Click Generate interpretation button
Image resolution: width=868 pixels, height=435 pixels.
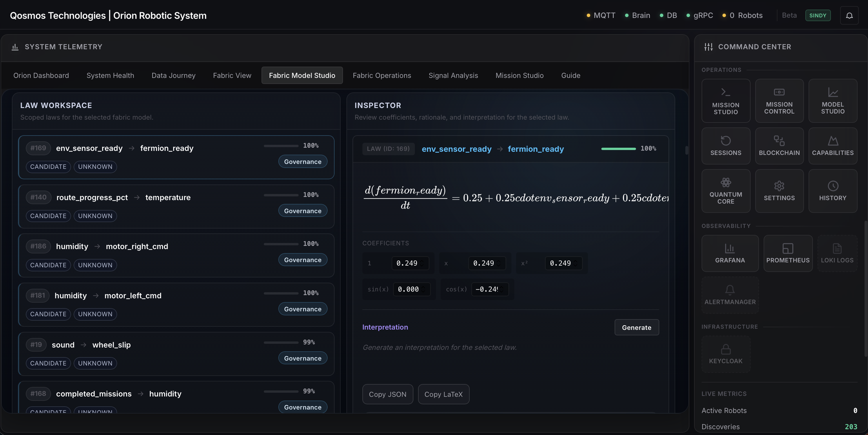(636, 327)
